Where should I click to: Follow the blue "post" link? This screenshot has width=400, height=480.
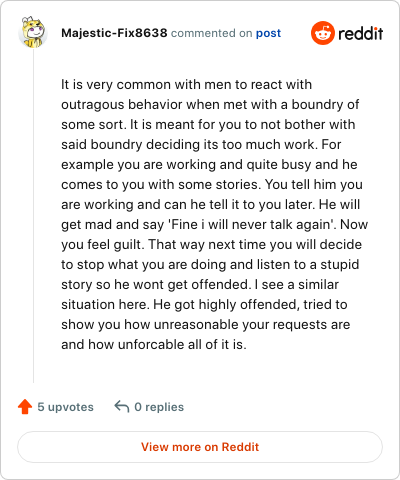click(268, 33)
